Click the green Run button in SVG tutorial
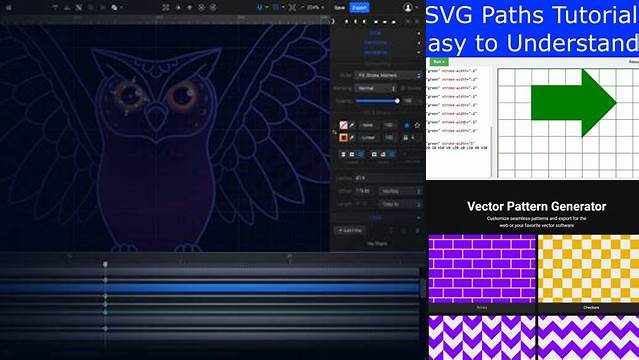Screen dimensions: 639x360 439,62
